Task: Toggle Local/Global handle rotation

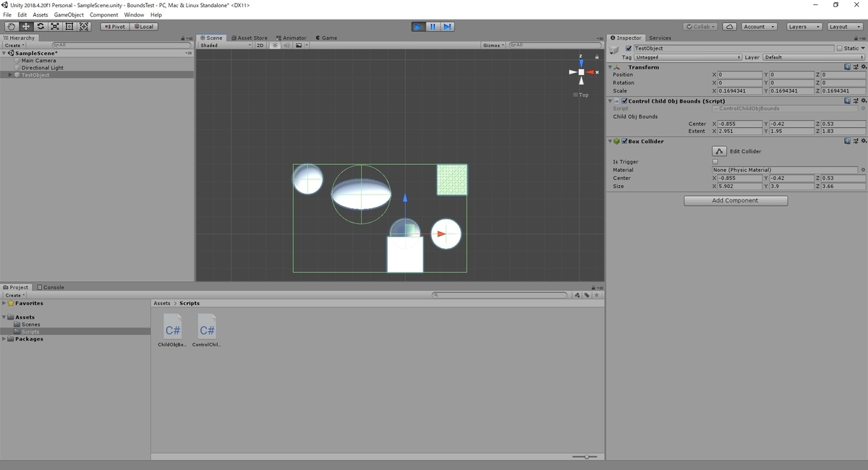Action: click(143, 27)
